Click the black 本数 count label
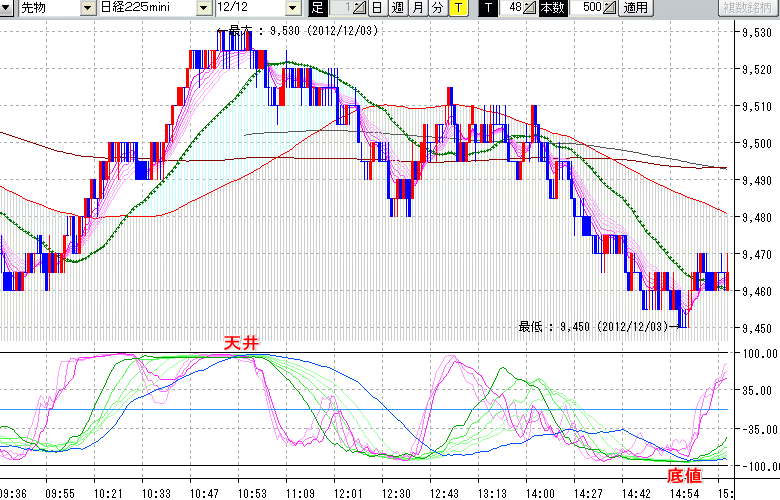The height and width of the screenshot is (500, 780). click(x=552, y=8)
